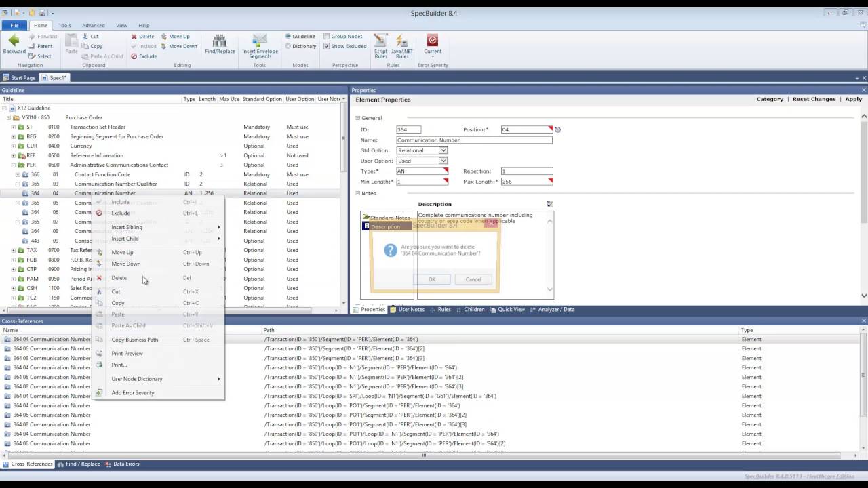The width and height of the screenshot is (868, 488).
Task: Click the ID input field
Action: 408,129
